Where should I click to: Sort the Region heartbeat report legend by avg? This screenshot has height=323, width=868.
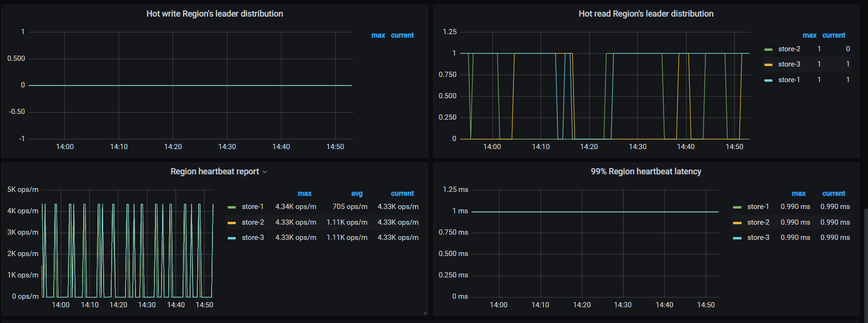[357, 193]
